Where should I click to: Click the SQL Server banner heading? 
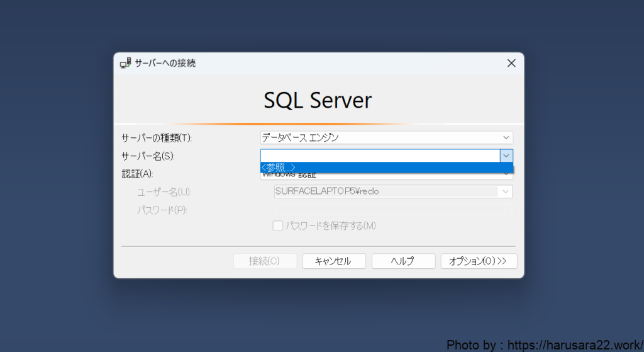click(x=318, y=100)
